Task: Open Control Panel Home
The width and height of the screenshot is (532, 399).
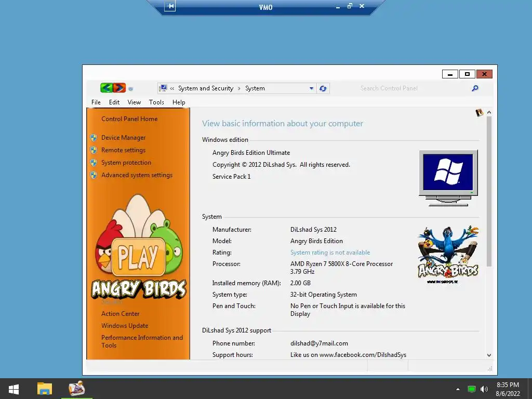Action: coord(129,119)
